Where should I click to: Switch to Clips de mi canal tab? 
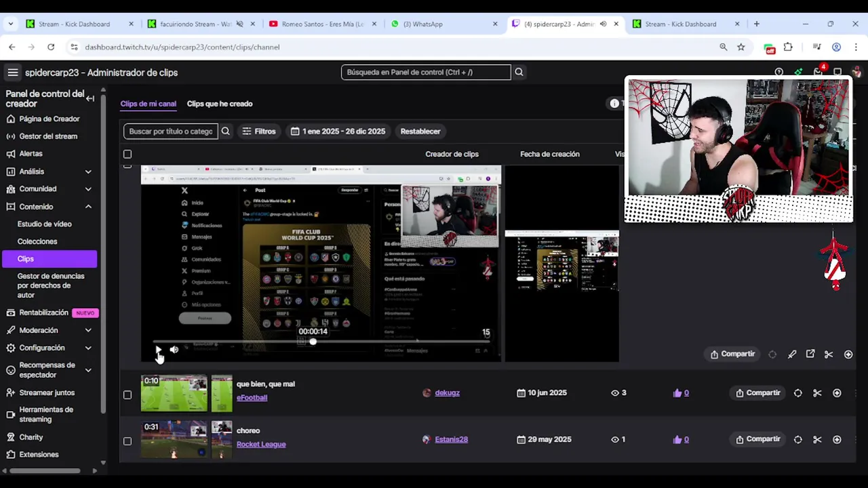(148, 104)
